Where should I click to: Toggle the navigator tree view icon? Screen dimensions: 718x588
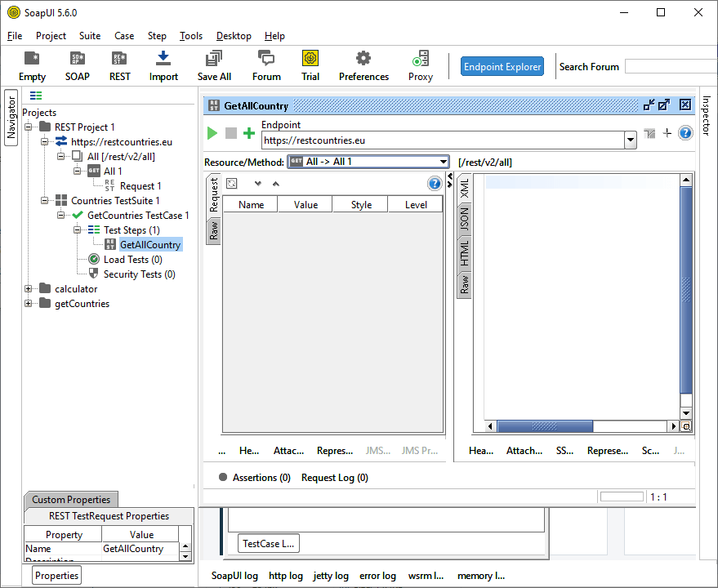36,96
